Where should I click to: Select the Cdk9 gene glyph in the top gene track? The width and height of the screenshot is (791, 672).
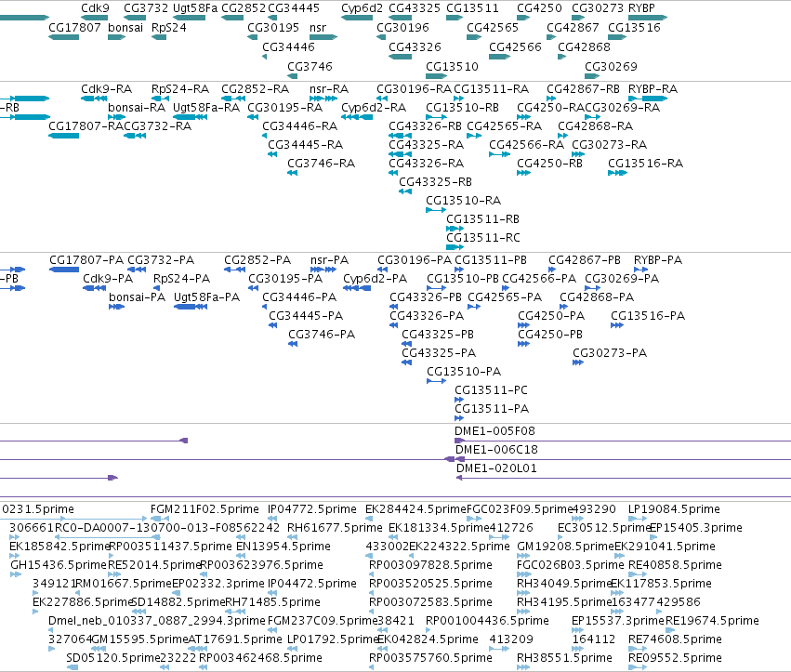tap(94, 18)
